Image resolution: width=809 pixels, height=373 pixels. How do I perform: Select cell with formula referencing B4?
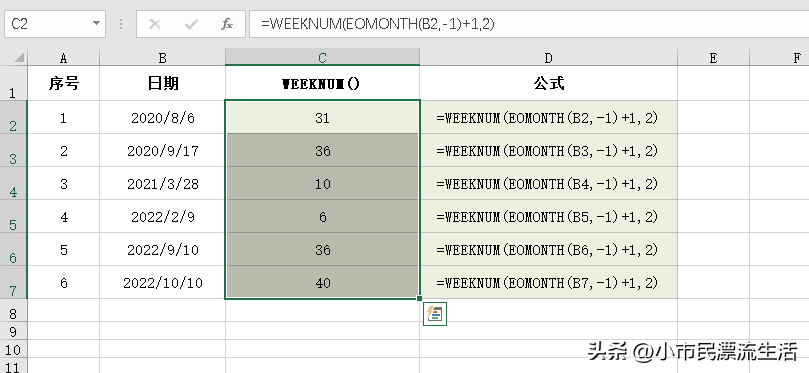[548, 184]
